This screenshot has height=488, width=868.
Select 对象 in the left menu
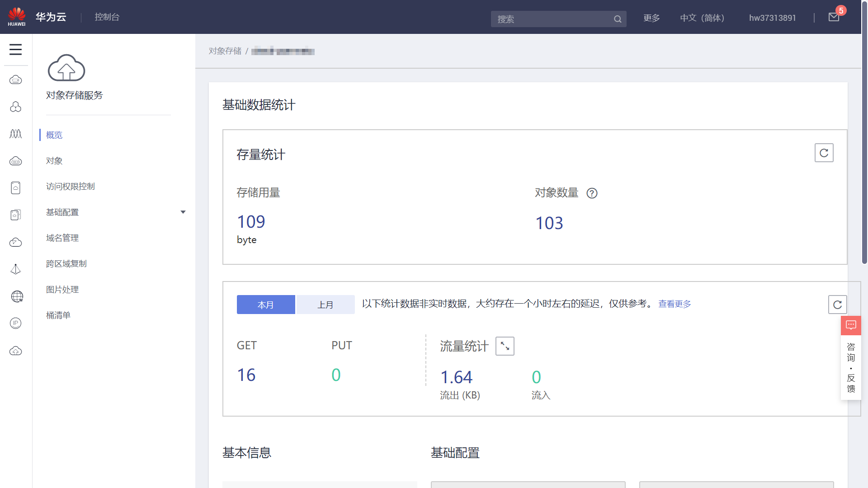pyautogui.click(x=54, y=161)
